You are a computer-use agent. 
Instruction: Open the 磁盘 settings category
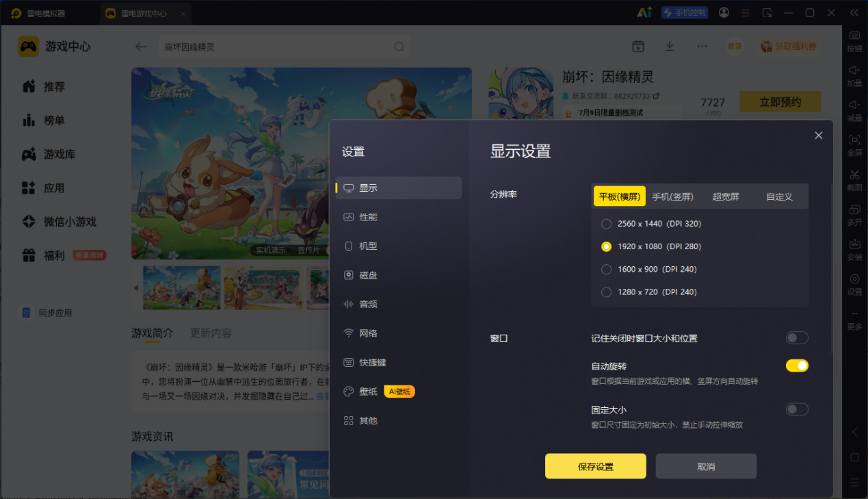399,275
